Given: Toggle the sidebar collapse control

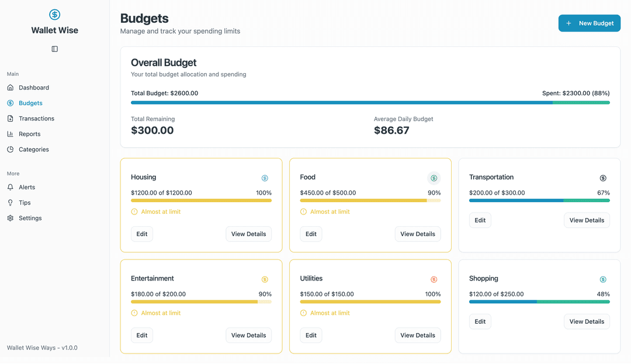Looking at the screenshot, I should pyautogui.click(x=54, y=48).
